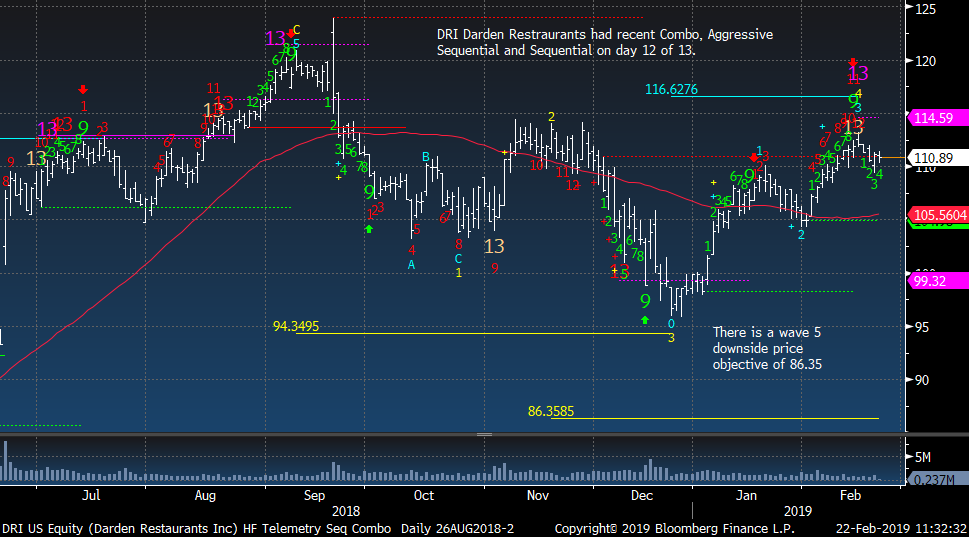Click the red 105.5604 moving average tag

point(937,215)
